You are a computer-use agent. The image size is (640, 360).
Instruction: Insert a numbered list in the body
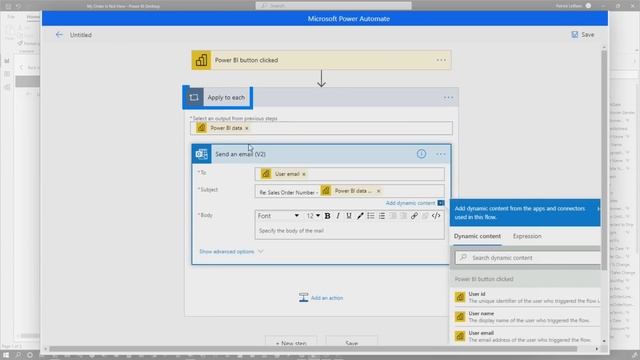[x=382, y=216]
